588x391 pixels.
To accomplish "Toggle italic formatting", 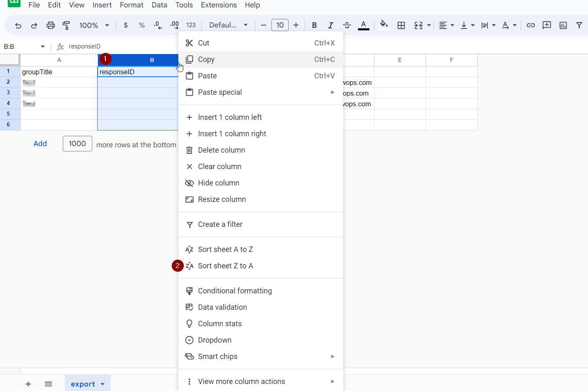I will click(330, 25).
